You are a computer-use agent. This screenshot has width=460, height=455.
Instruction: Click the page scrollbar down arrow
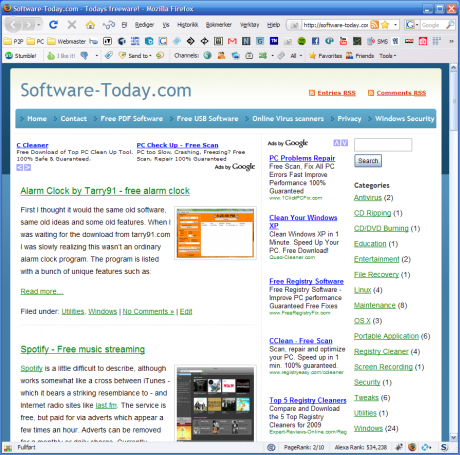[453, 437]
